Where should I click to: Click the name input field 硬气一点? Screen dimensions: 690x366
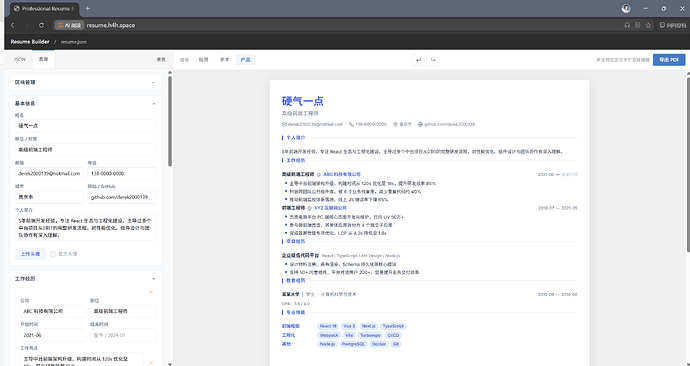click(x=85, y=126)
